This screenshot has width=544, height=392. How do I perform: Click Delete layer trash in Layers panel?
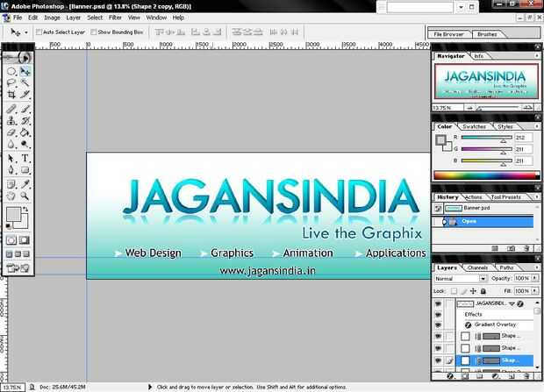[526, 376]
